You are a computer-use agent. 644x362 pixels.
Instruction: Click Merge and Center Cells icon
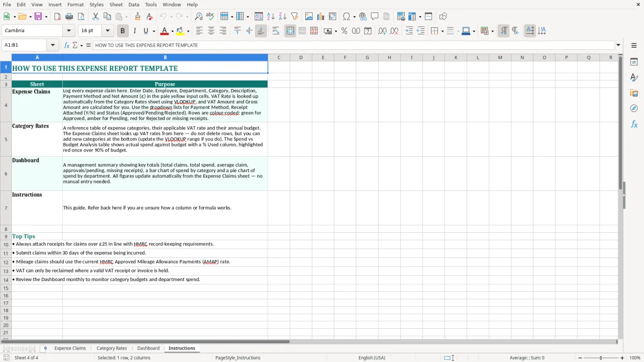point(290,31)
